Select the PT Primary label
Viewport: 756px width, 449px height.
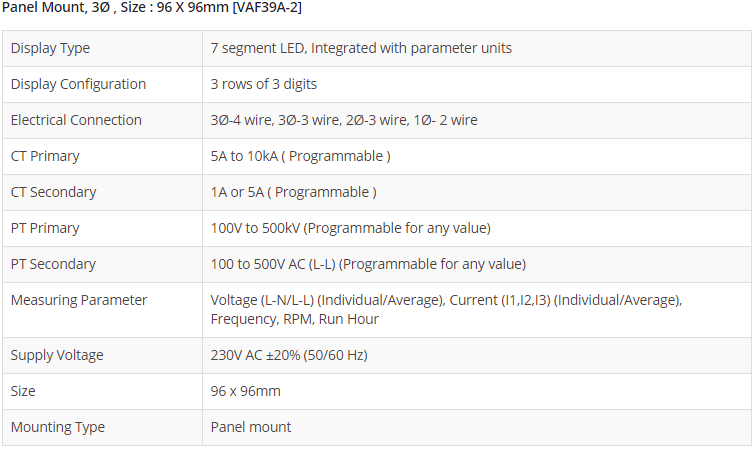click(x=45, y=228)
